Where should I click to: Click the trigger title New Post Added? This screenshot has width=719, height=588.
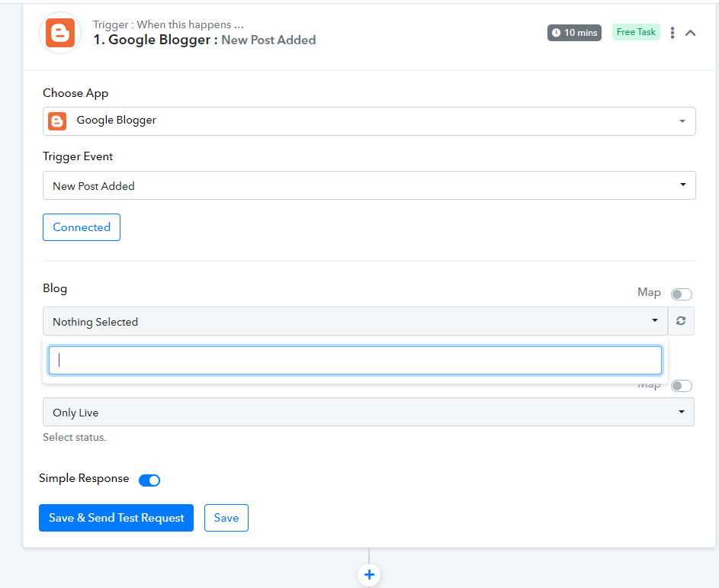click(x=268, y=40)
